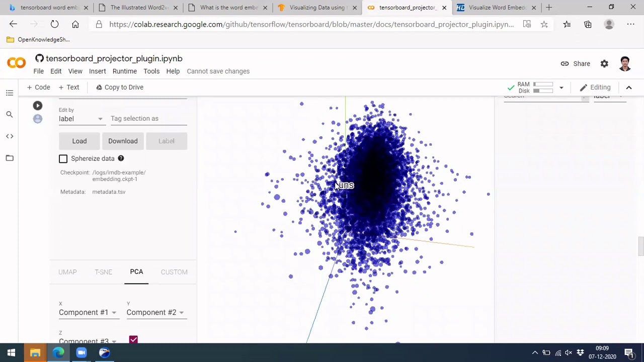The height and width of the screenshot is (362, 644).
Task: Select the PCA tab
Action: (136, 271)
